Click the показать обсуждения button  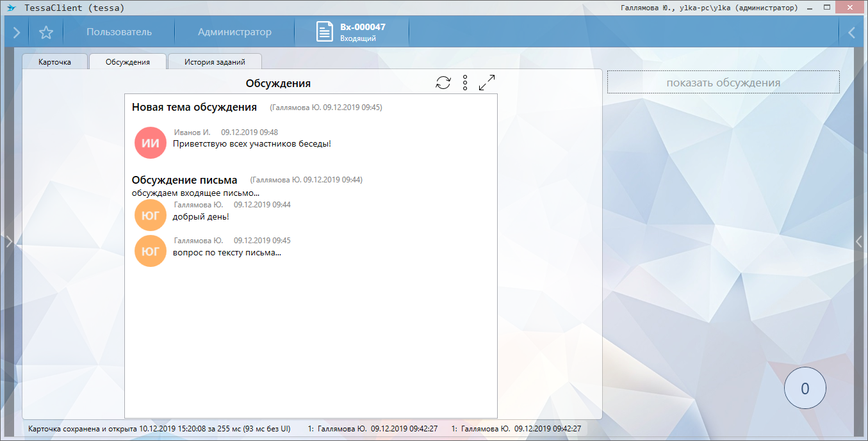pos(723,83)
